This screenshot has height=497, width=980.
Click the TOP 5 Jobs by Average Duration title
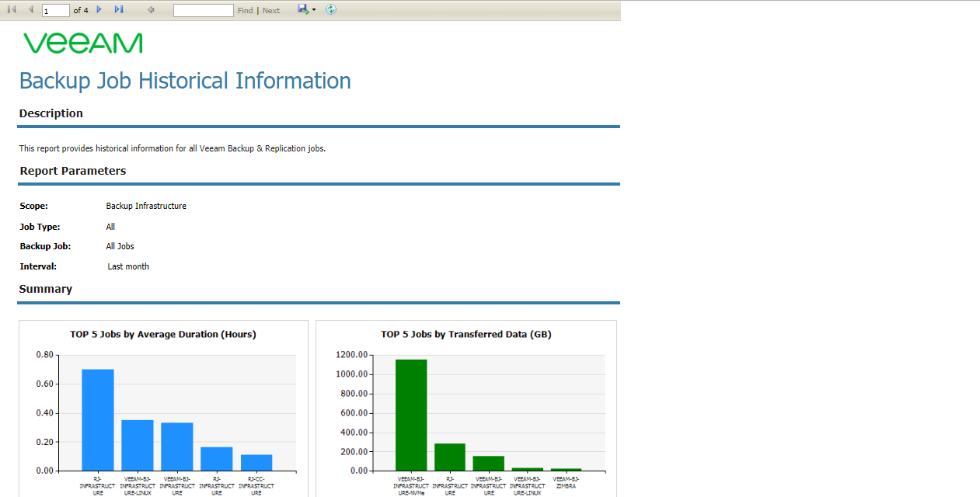pyautogui.click(x=163, y=335)
